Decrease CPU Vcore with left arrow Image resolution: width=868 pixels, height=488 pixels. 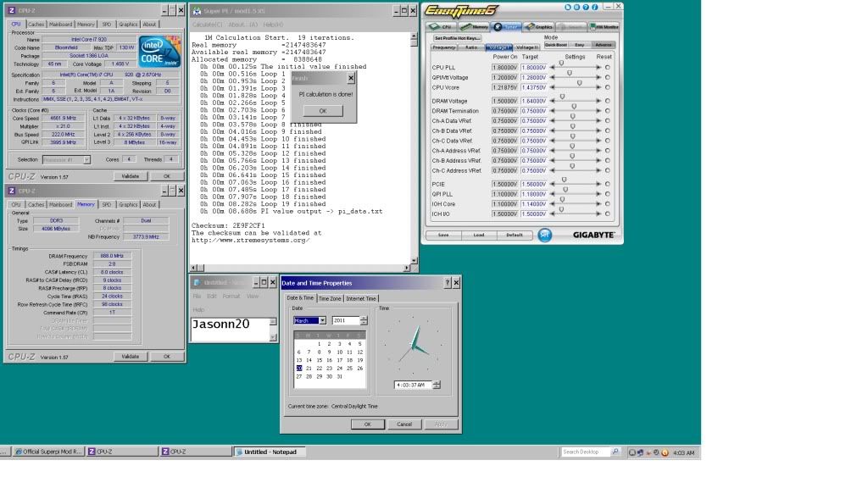[553, 87]
